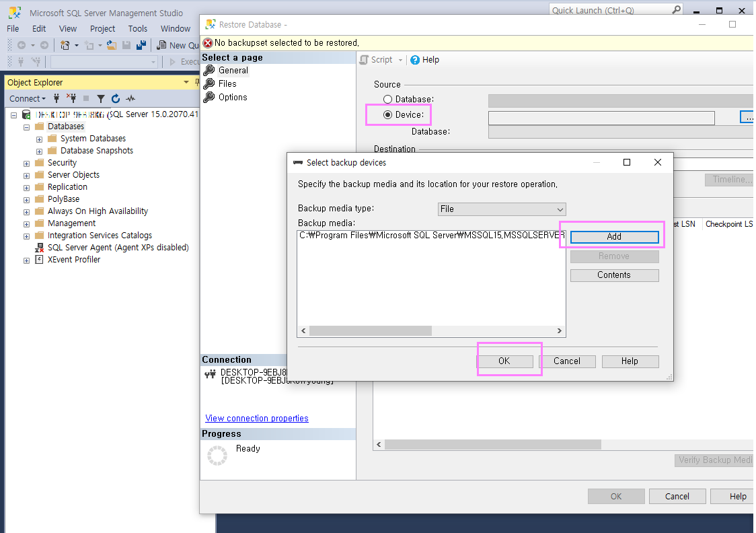Pin the Object Explorer panel
This screenshot has width=756, height=533.
[x=196, y=82]
